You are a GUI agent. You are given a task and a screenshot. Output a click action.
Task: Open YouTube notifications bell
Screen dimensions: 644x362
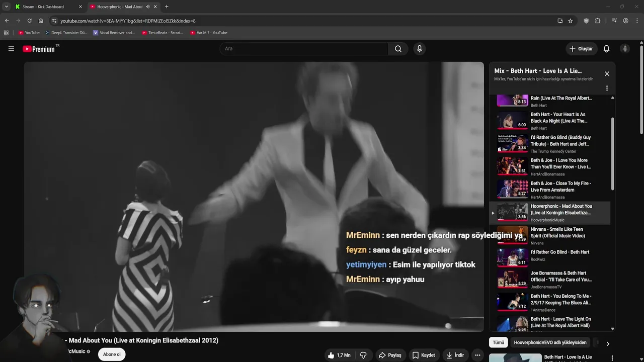pyautogui.click(x=606, y=49)
